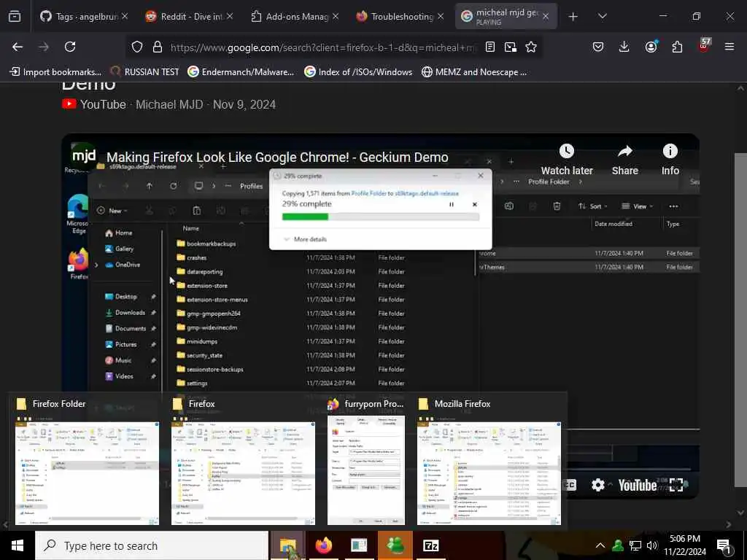Screen dimensions: 747x560
Task: Go back with the browser back arrow
Action: tap(18, 47)
